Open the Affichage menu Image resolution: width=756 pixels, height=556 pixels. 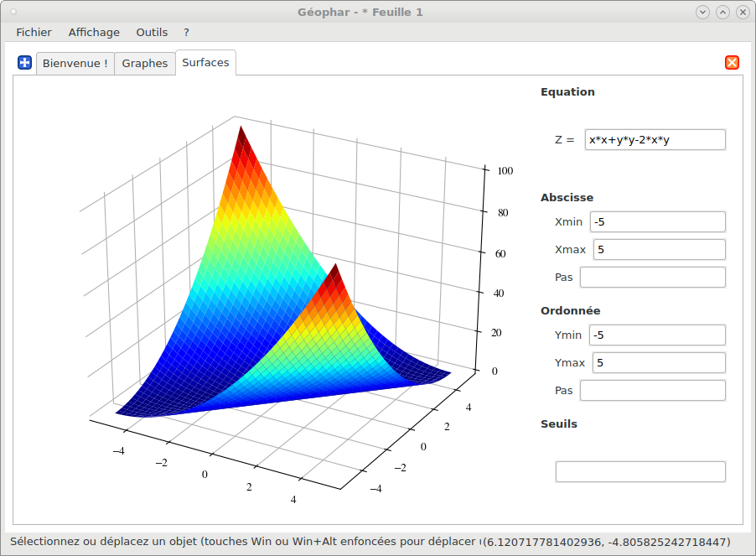point(94,33)
